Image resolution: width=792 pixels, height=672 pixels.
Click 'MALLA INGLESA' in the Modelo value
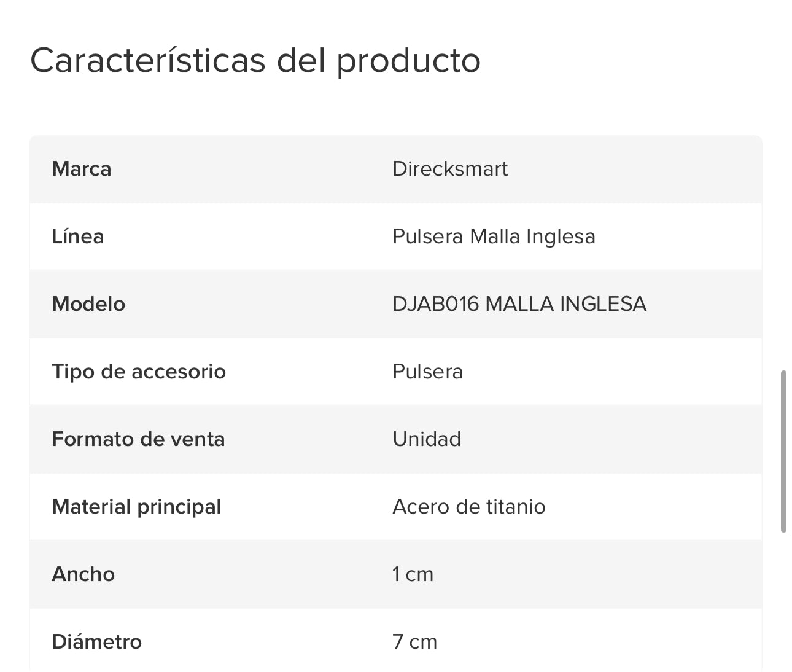click(565, 304)
